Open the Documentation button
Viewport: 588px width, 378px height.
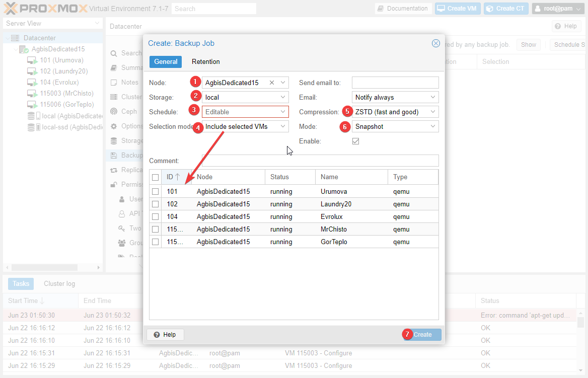click(x=403, y=9)
